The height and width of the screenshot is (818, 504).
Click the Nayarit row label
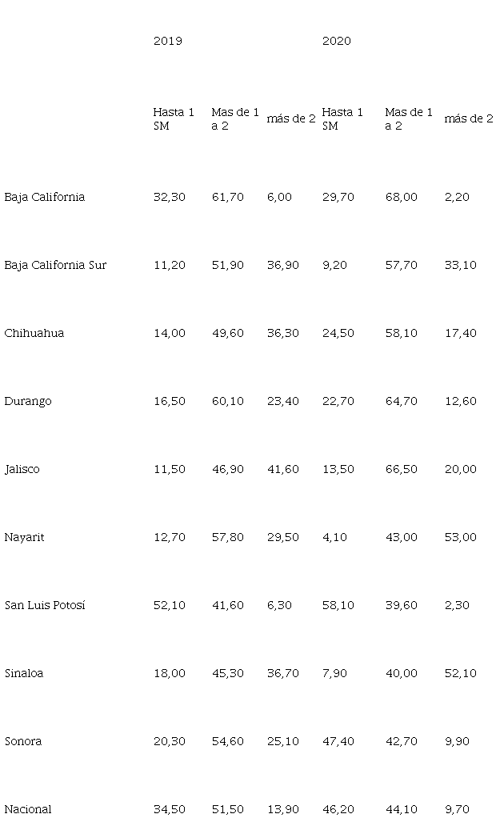click(24, 537)
